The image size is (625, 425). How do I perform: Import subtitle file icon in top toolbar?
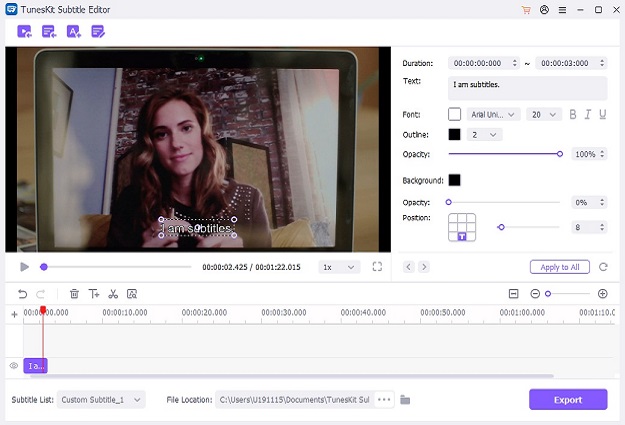pos(49,31)
